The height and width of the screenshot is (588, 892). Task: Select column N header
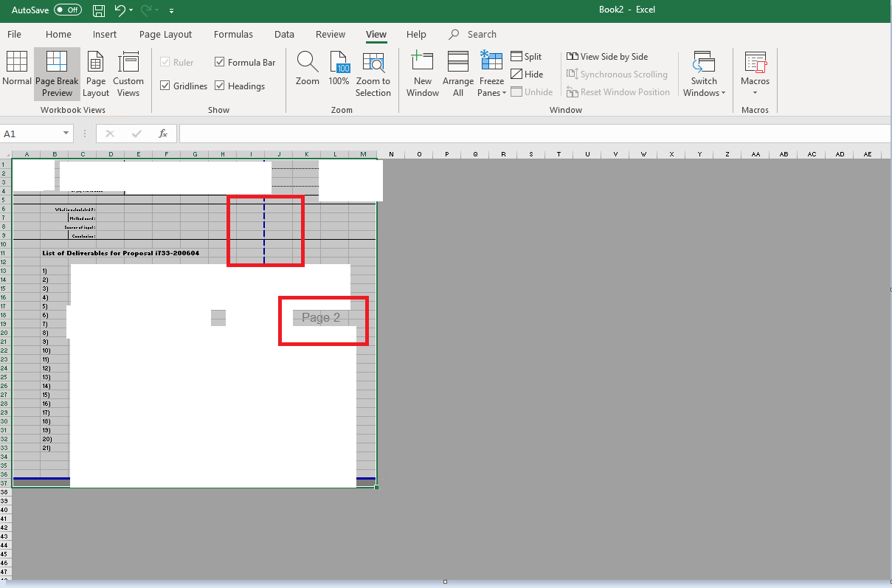coord(391,154)
